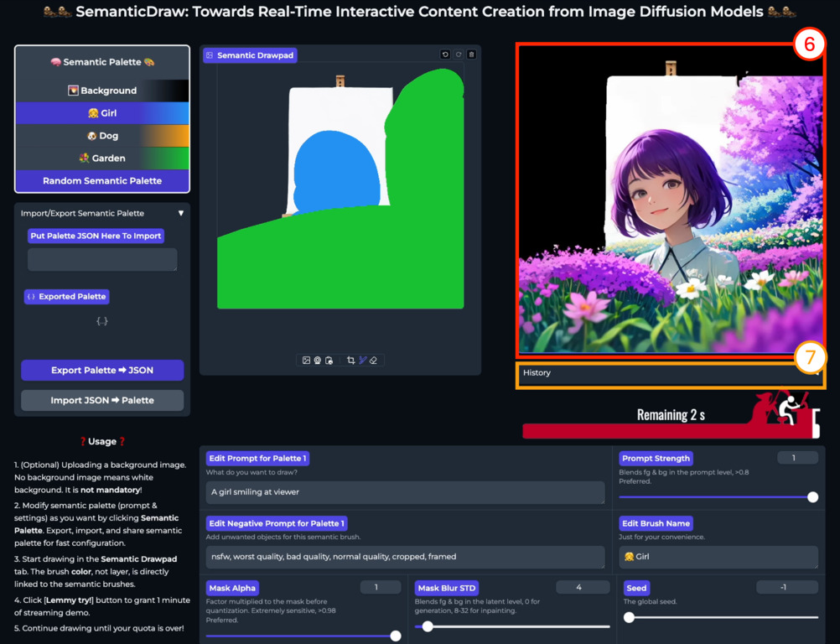
Task: Click the negative prompt text field
Action: [x=405, y=557]
